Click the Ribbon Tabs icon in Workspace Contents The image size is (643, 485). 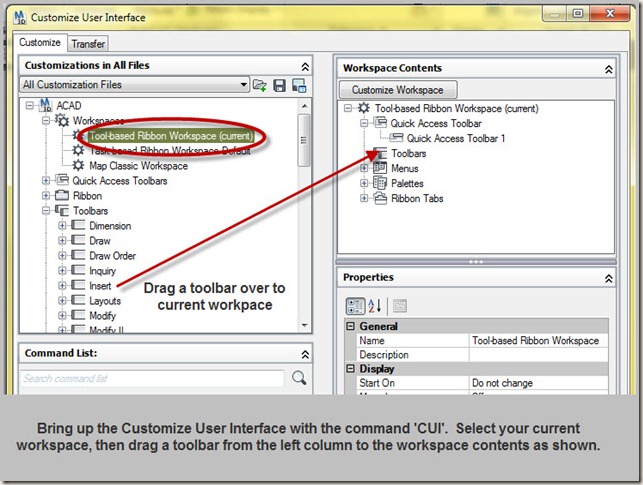pyautogui.click(x=380, y=198)
